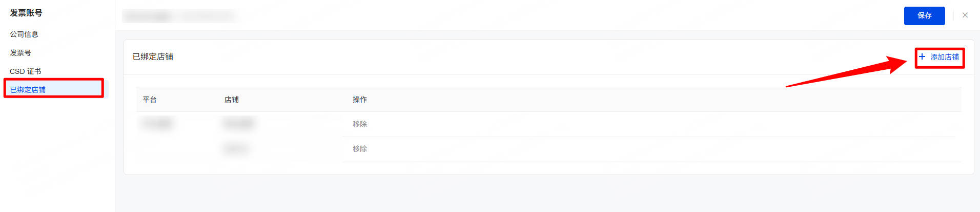The width and height of the screenshot is (980, 212).
Task: Click the 已绑定店铺 panel heading
Action: (x=153, y=56)
